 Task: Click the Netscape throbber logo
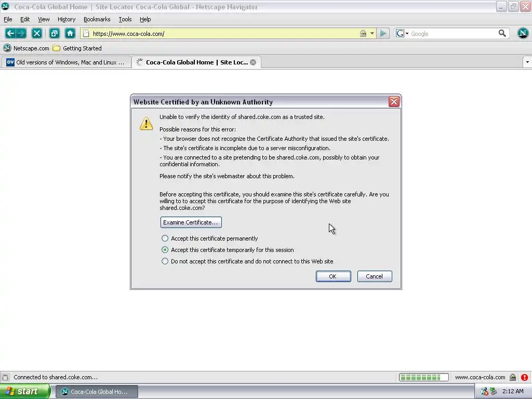click(523, 33)
